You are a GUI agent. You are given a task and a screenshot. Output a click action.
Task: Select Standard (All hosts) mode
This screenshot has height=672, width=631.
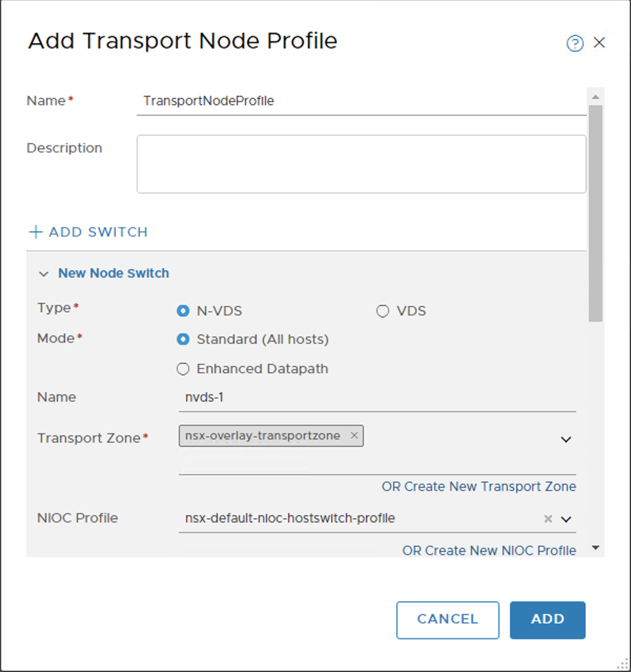183,340
